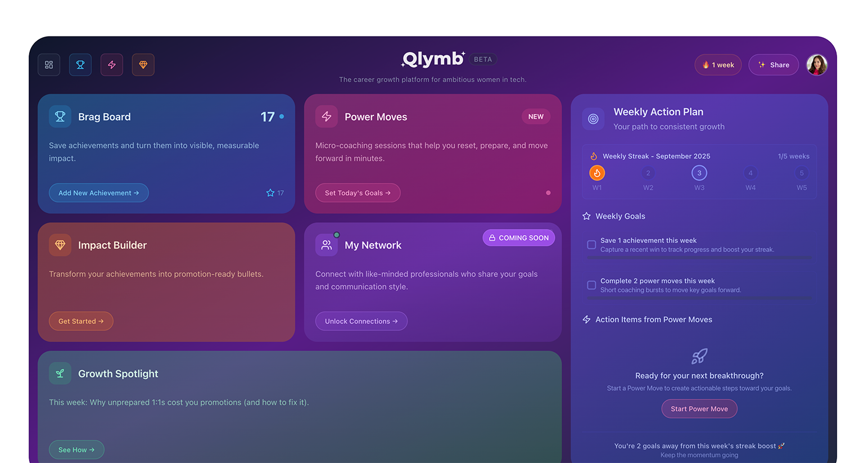The width and height of the screenshot is (868, 463).
Task: Click the COMING SOON lock badge
Action: point(519,238)
